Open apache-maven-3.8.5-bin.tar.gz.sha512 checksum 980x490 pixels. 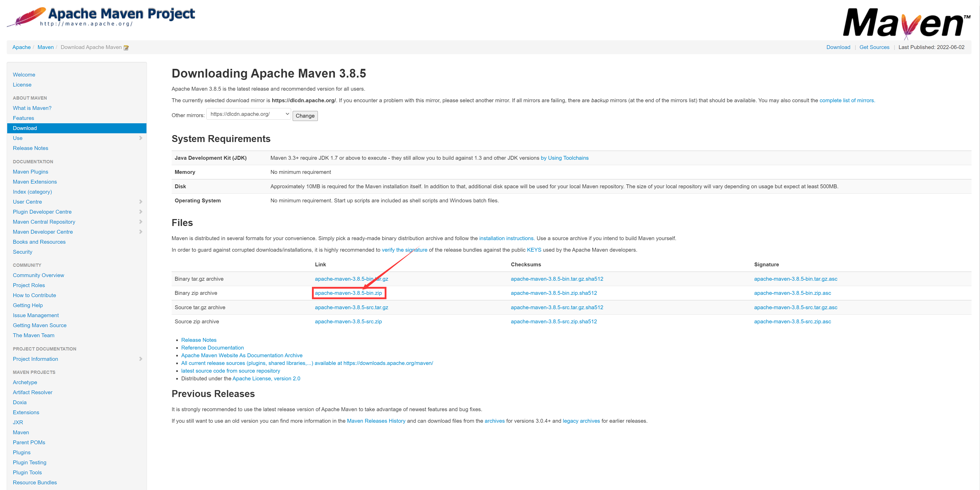click(x=557, y=279)
